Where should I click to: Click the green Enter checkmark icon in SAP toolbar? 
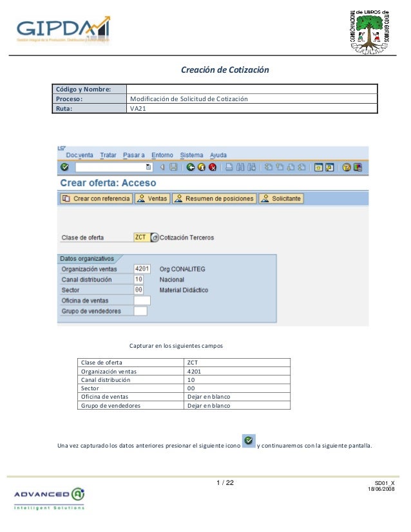click(x=64, y=167)
